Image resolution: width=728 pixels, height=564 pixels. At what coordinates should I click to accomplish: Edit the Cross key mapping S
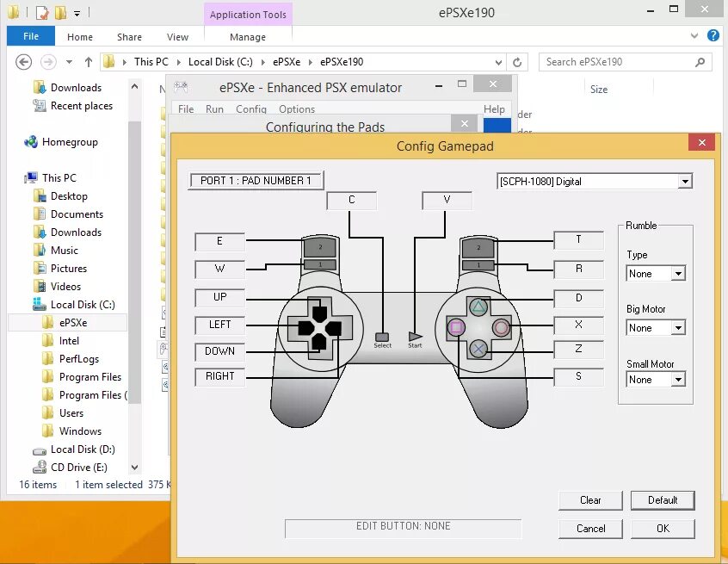(x=578, y=377)
